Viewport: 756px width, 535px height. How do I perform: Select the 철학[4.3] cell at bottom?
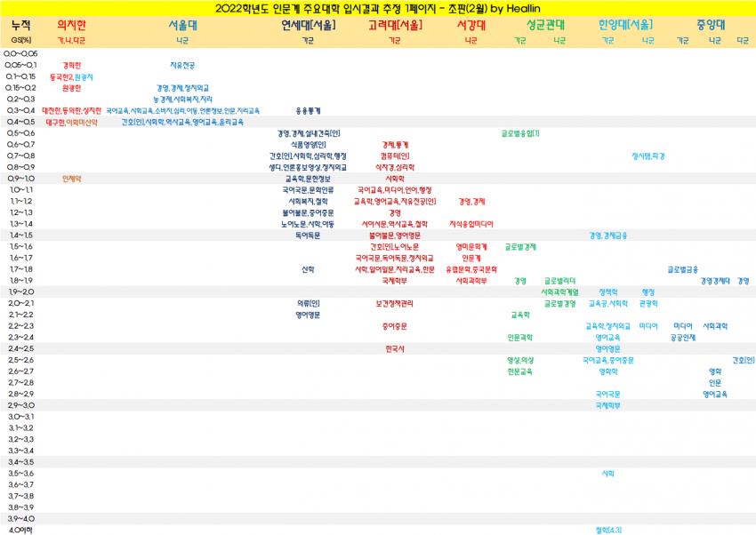coord(608,530)
